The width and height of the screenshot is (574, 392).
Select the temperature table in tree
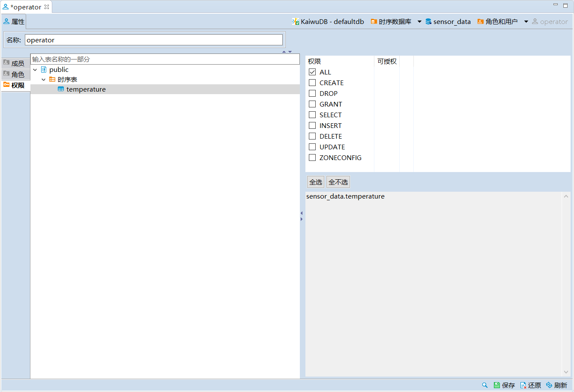click(86, 89)
